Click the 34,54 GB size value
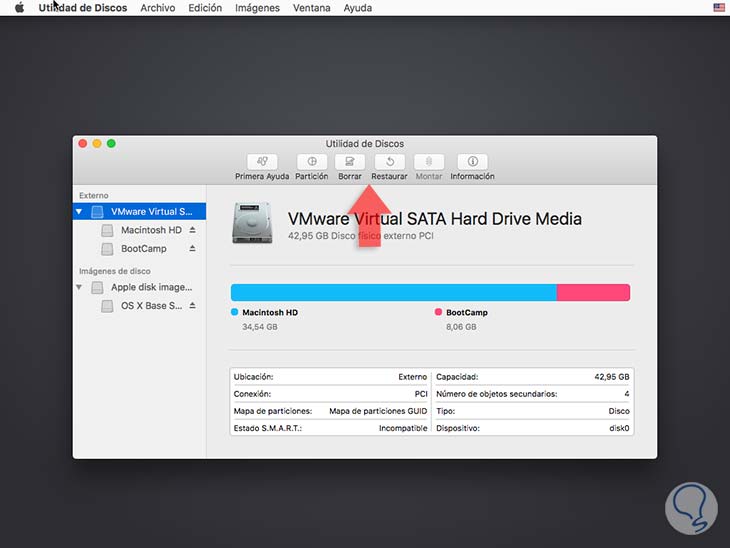The height and width of the screenshot is (548, 730). tap(260, 327)
